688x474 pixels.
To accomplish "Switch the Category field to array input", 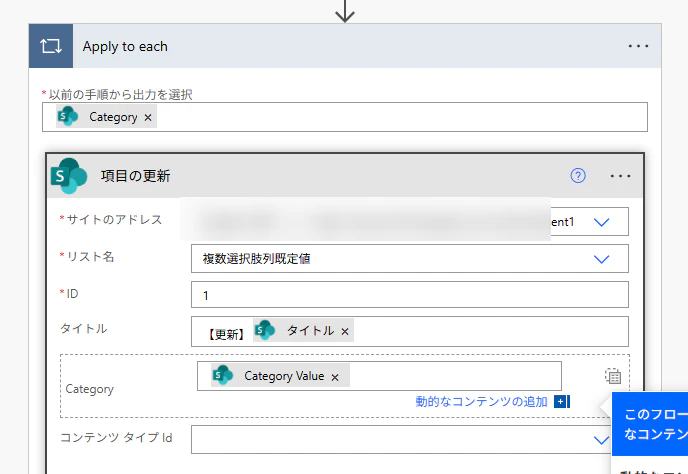I will tap(613, 376).
